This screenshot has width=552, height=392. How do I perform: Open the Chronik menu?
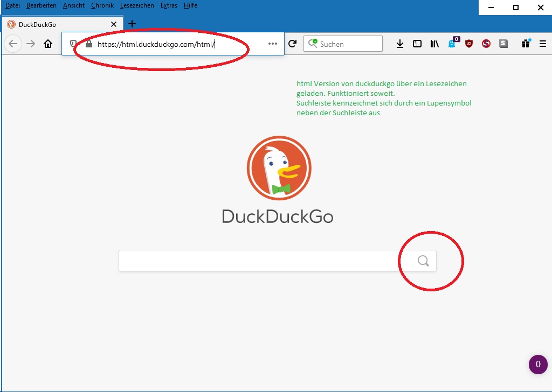tap(102, 5)
